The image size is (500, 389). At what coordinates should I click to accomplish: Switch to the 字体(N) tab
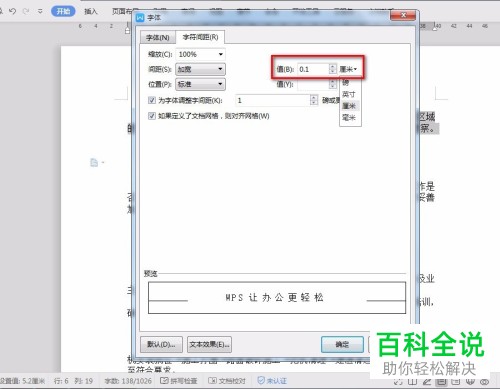[x=158, y=38]
